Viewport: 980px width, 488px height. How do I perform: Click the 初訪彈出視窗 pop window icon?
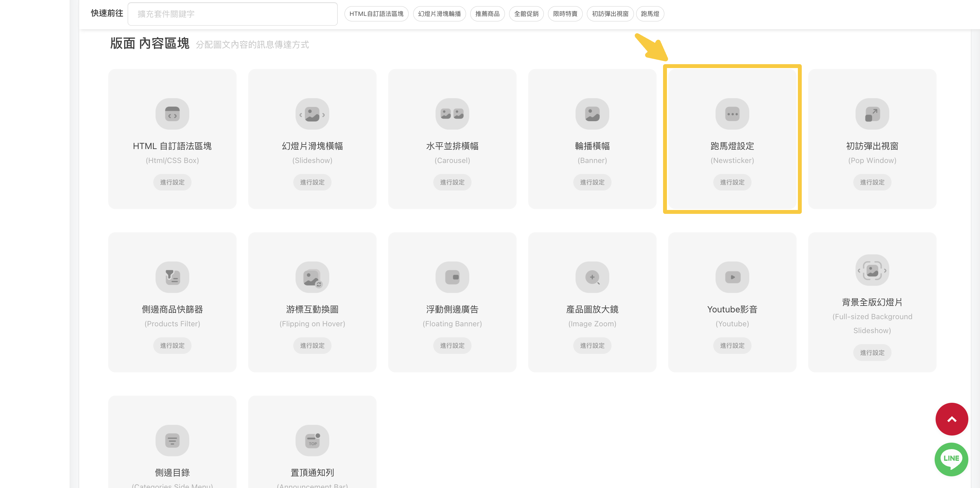pyautogui.click(x=872, y=114)
